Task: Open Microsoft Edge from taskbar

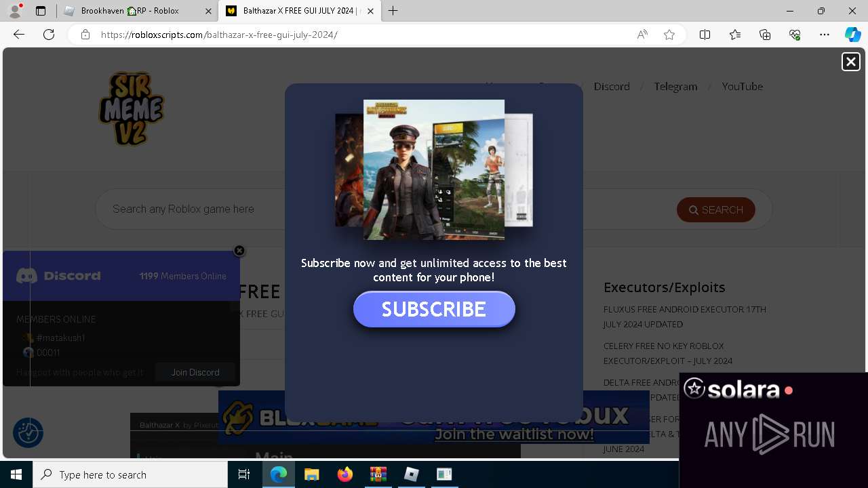Action: [x=279, y=474]
